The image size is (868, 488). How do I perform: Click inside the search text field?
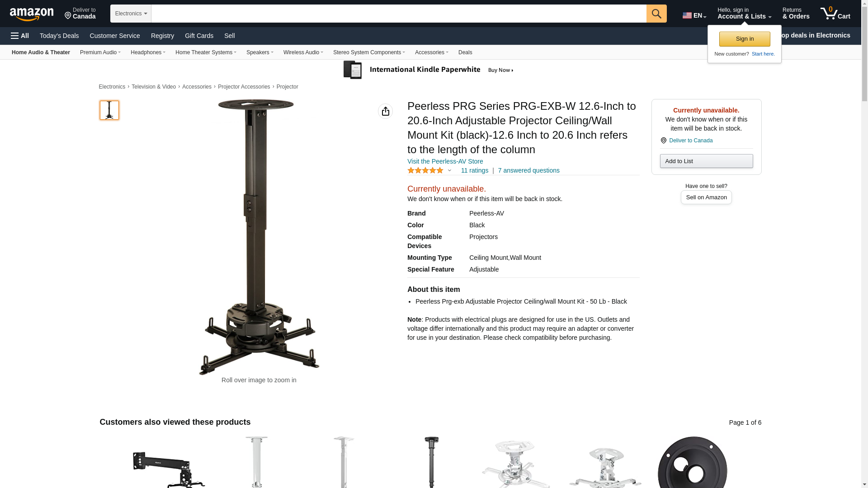399,14
